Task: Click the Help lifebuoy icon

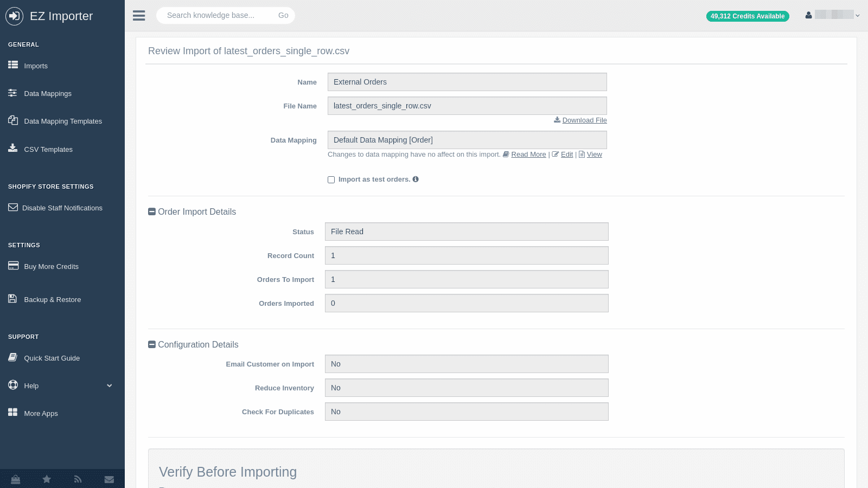Action: 13,385
